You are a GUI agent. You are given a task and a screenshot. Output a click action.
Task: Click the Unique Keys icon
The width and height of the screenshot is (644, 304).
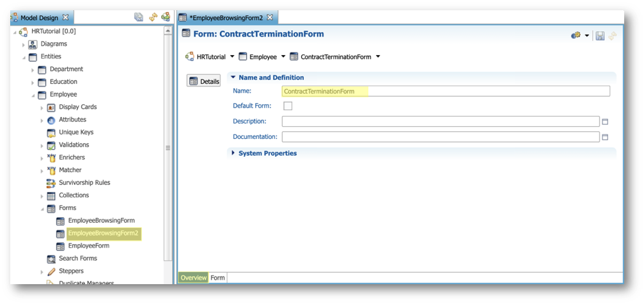tap(51, 132)
